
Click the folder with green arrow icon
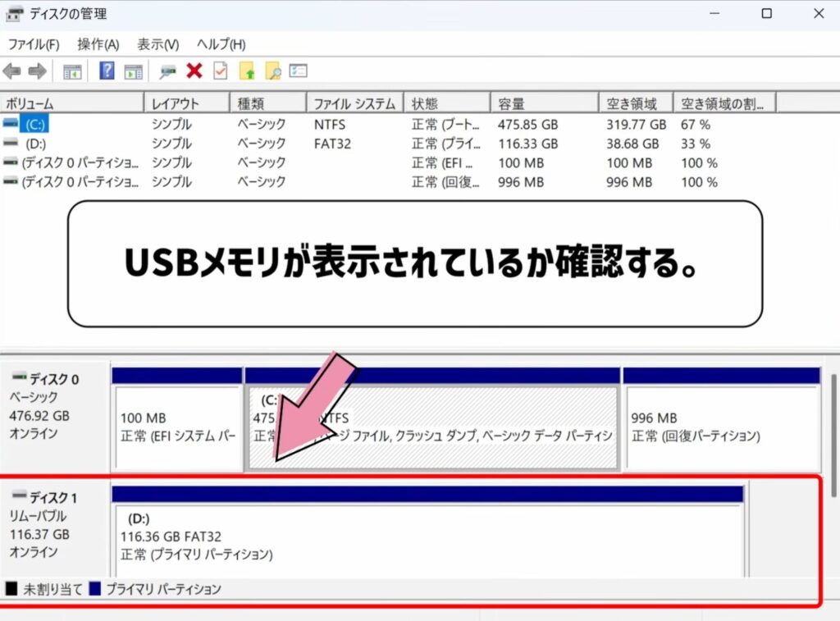pos(249,71)
